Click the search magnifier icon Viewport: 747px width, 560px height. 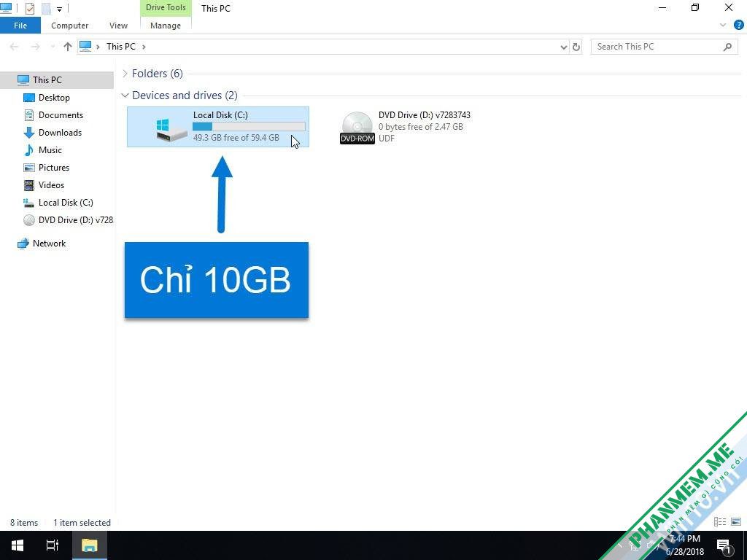click(x=727, y=47)
